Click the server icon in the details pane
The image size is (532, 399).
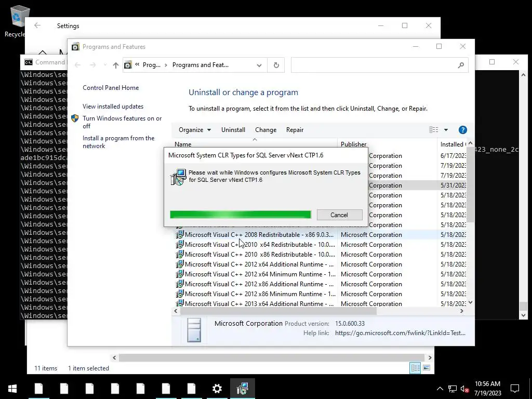click(194, 329)
